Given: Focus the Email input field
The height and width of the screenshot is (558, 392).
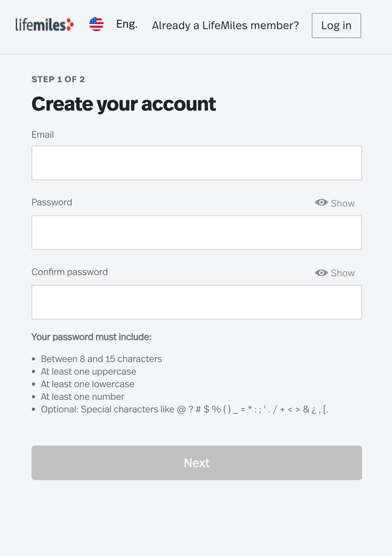Looking at the screenshot, I should pos(197,163).
